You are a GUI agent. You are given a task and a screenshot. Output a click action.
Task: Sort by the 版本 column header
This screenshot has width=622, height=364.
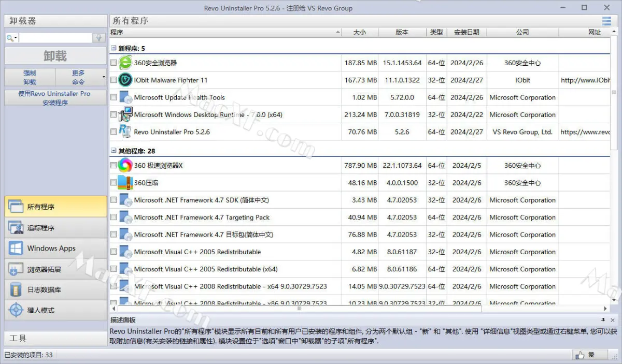pos(402,32)
